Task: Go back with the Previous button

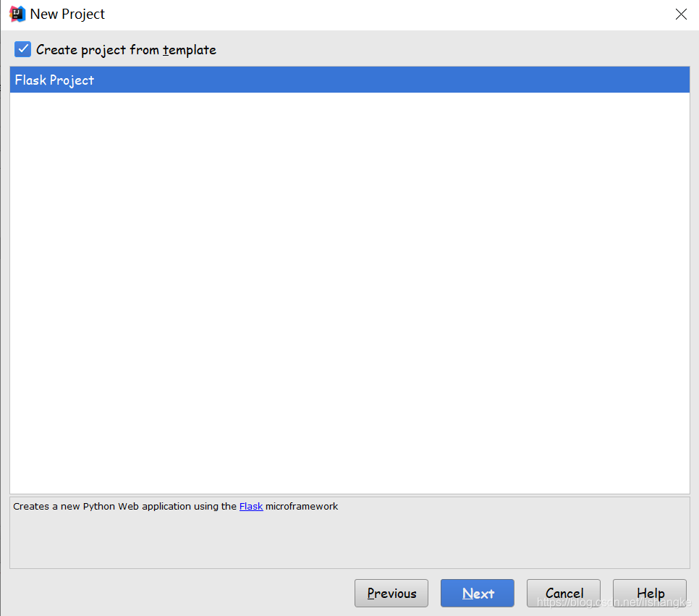Action: [x=391, y=594]
